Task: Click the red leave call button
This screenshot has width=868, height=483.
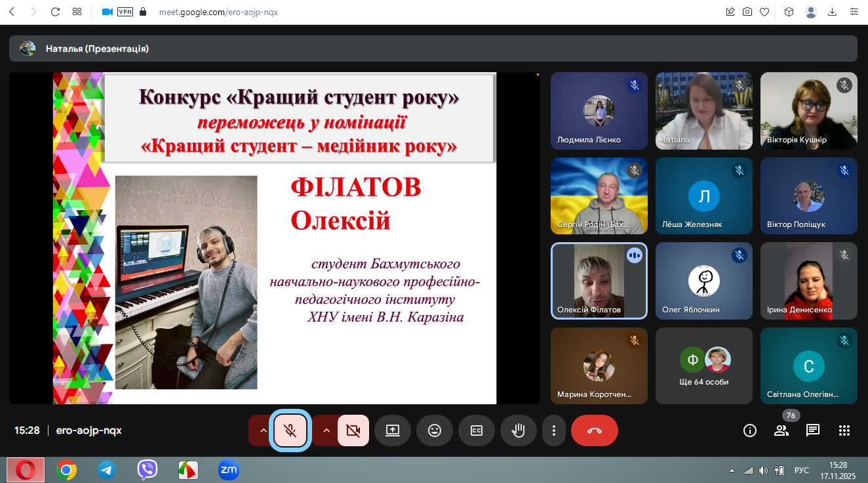Action: click(594, 430)
